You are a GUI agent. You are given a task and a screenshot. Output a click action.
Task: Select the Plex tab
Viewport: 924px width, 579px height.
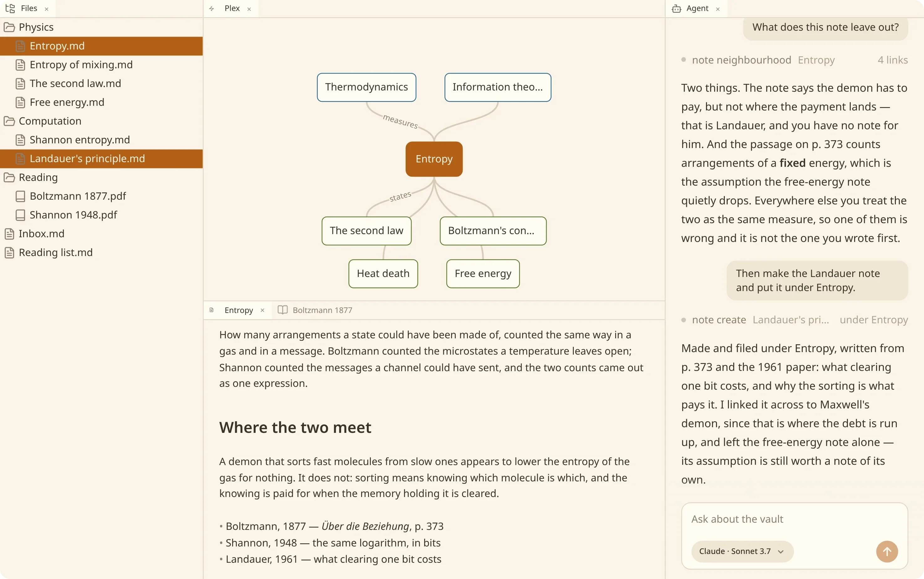[x=231, y=8]
